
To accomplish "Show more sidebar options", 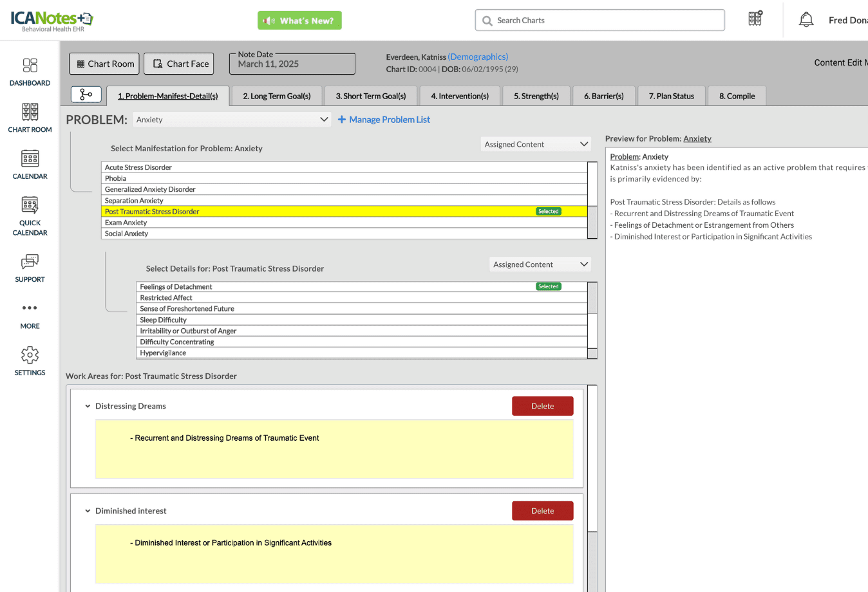I will tap(30, 315).
